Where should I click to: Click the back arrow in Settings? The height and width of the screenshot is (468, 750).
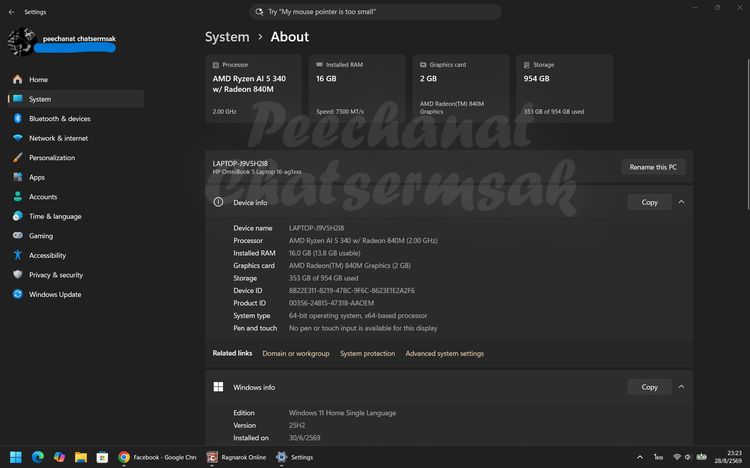click(11, 12)
